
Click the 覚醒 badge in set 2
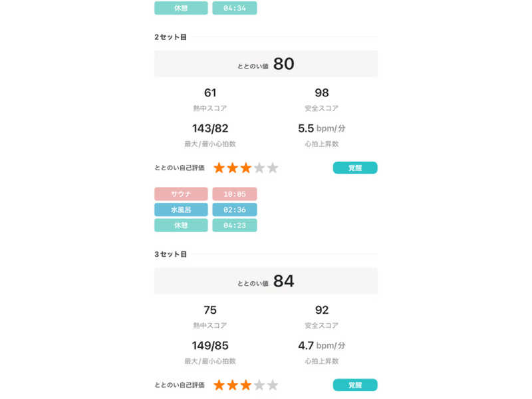pyautogui.click(x=355, y=168)
